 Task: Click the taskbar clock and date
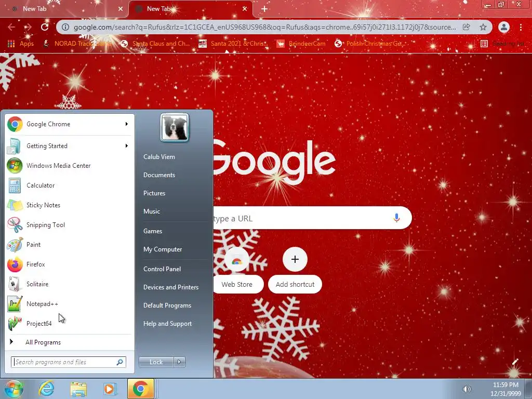[506, 389]
